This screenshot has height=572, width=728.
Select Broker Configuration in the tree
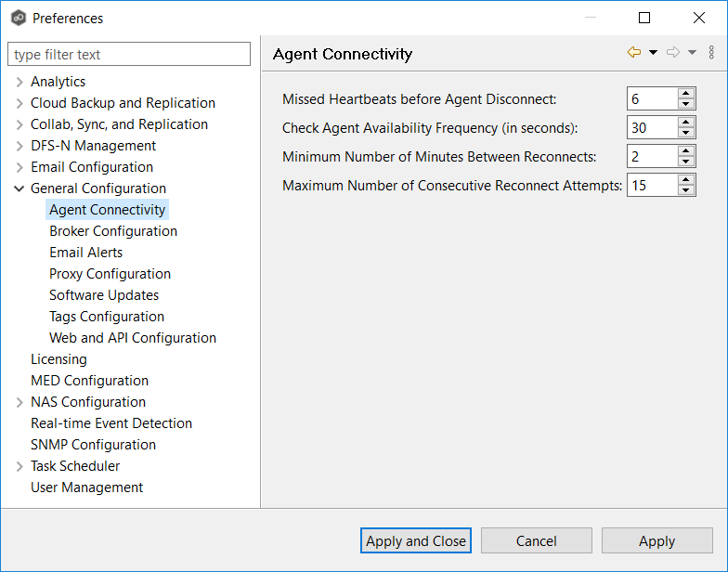click(x=113, y=231)
